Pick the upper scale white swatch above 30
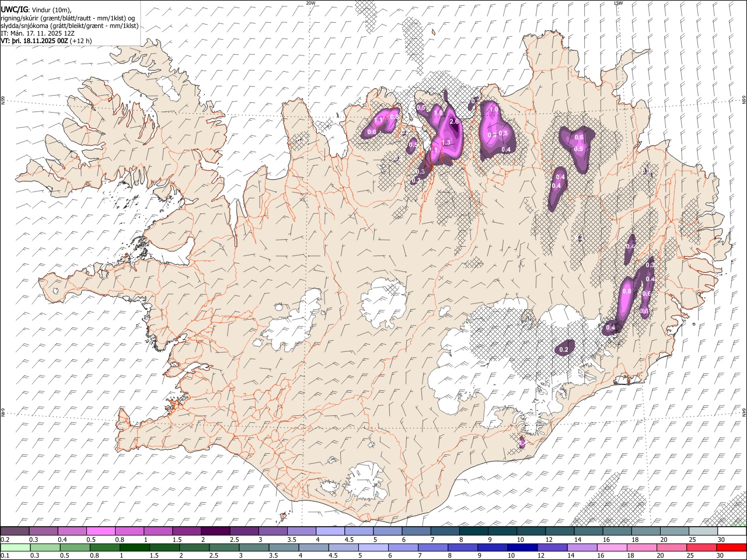The height and width of the screenshot is (560, 747). click(732, 531)
